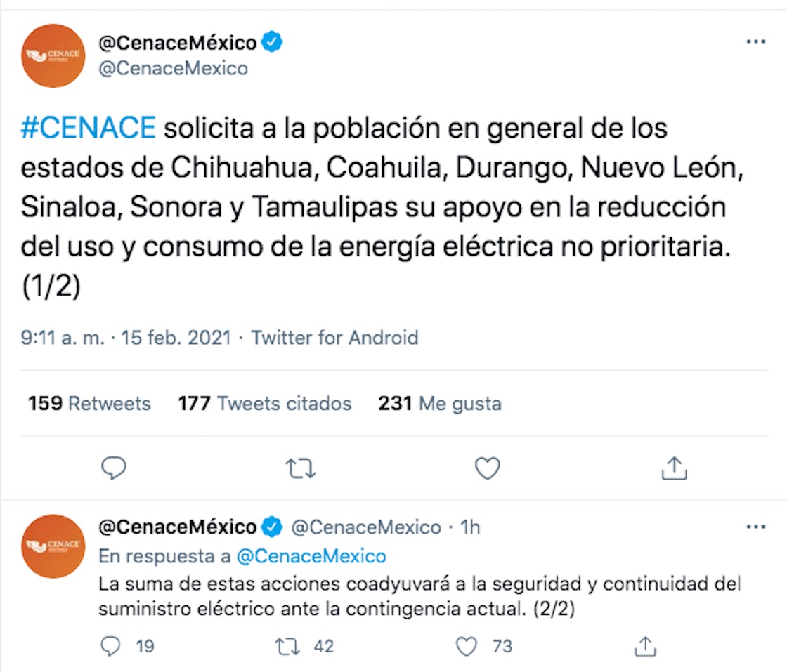Open CENACE profile picture on main tweet
The height and width of the screenshot is (672, 787).
(53, 56)
